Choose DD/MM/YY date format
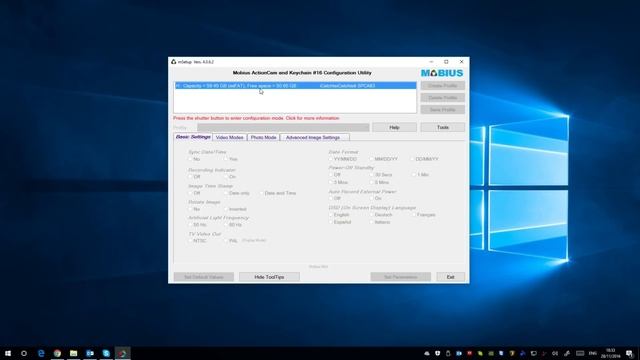Image resolution: width=640 pixels, height=360 pixels. [x=424, y=159]
